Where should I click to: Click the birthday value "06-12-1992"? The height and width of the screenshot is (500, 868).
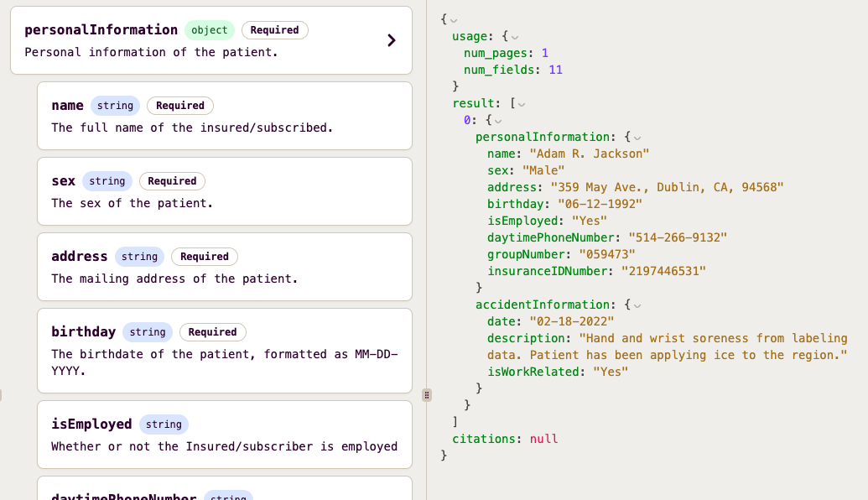click(x=600, y=204)
